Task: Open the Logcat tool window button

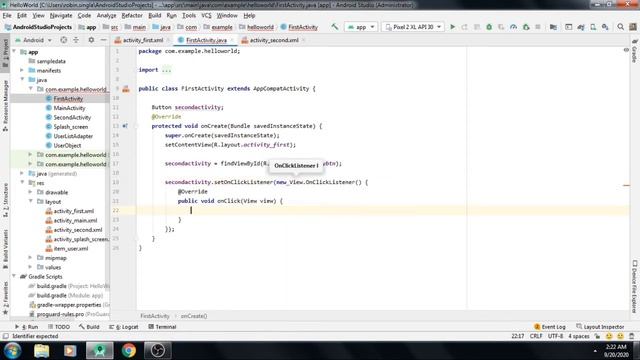Action: 124,327
